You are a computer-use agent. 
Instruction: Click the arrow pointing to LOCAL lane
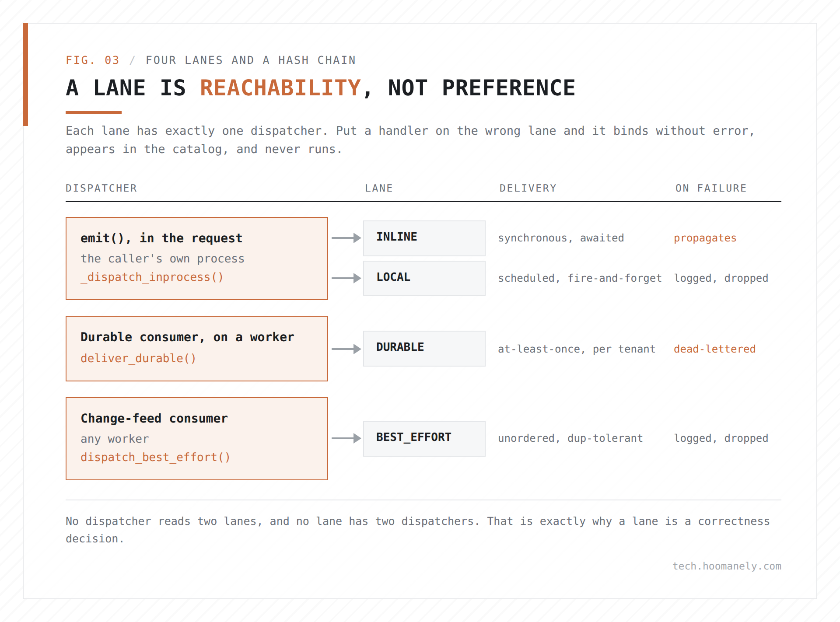(x=346, y=278)
